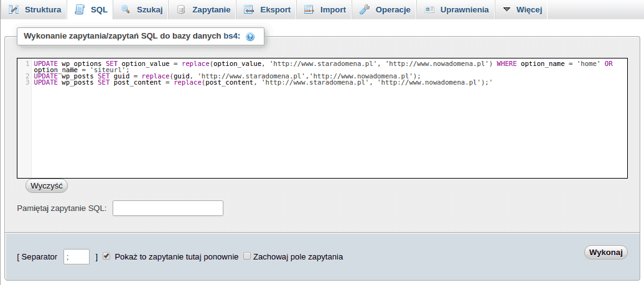Click line number 3 in editor gutter
Image resolution: width=644 pixels, height=285 pixels.
click(27, 82)
